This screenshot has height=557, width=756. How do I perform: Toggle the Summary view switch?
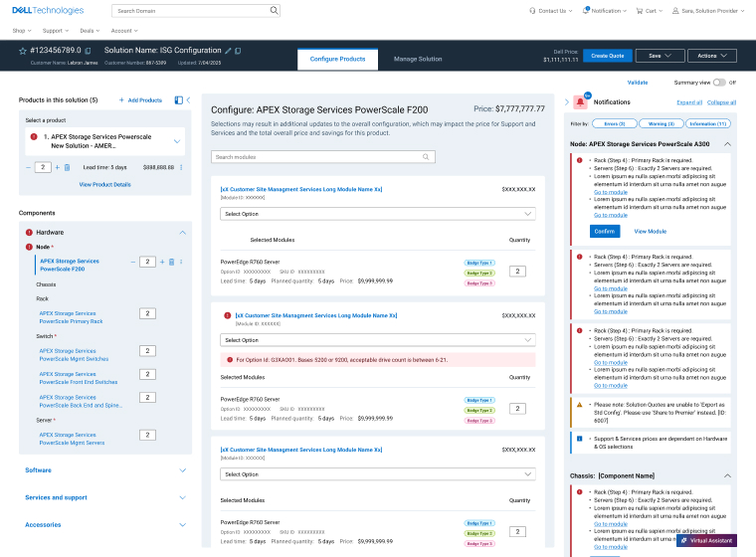(x=719, y=83)
